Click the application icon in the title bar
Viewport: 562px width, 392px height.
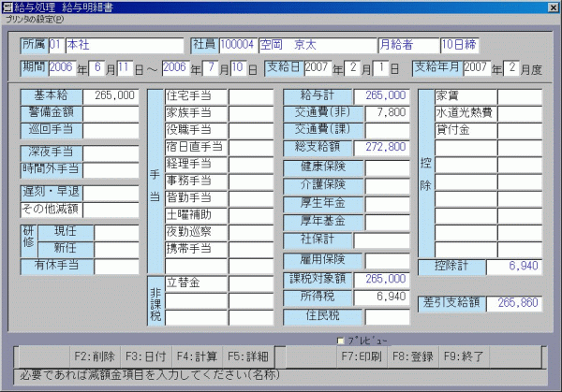[x=7, y=7]
